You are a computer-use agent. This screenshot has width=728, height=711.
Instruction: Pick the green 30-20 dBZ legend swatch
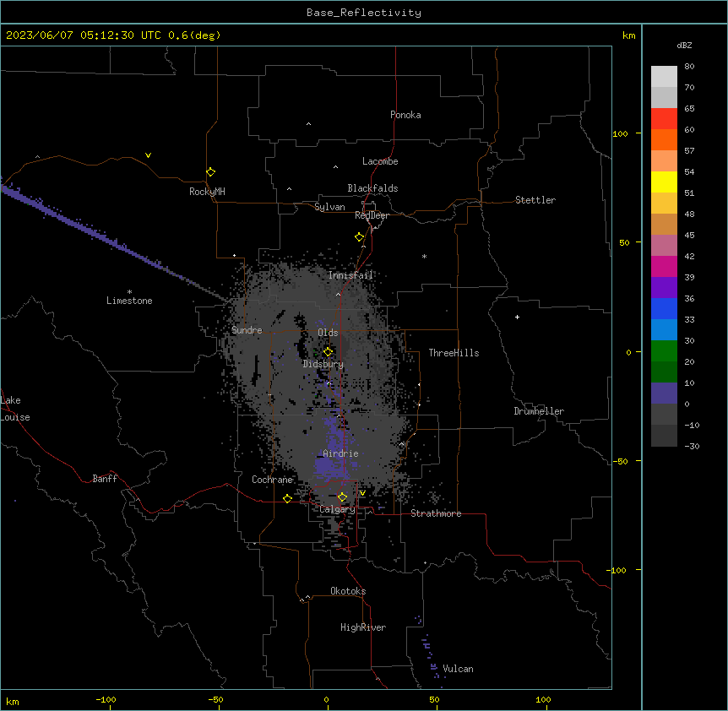[x=664, y=351]
